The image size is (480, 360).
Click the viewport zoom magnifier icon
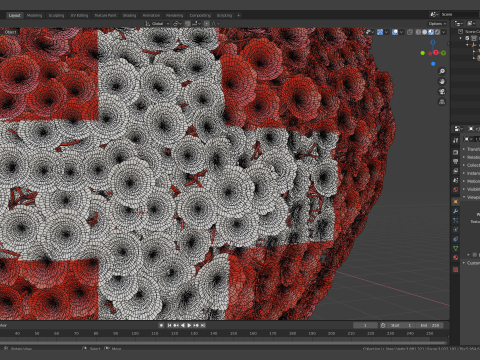pyautogui.click(x=442, y=71)
